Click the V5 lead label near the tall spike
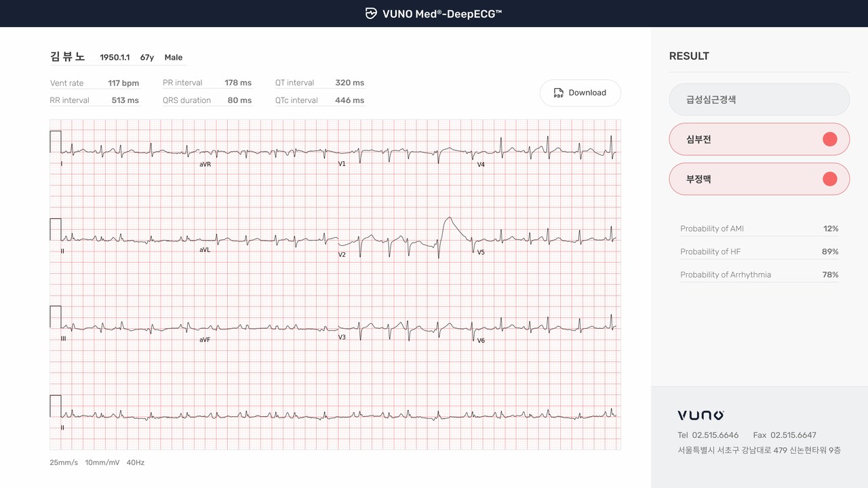The image size is (868, 488). (481, 251)
